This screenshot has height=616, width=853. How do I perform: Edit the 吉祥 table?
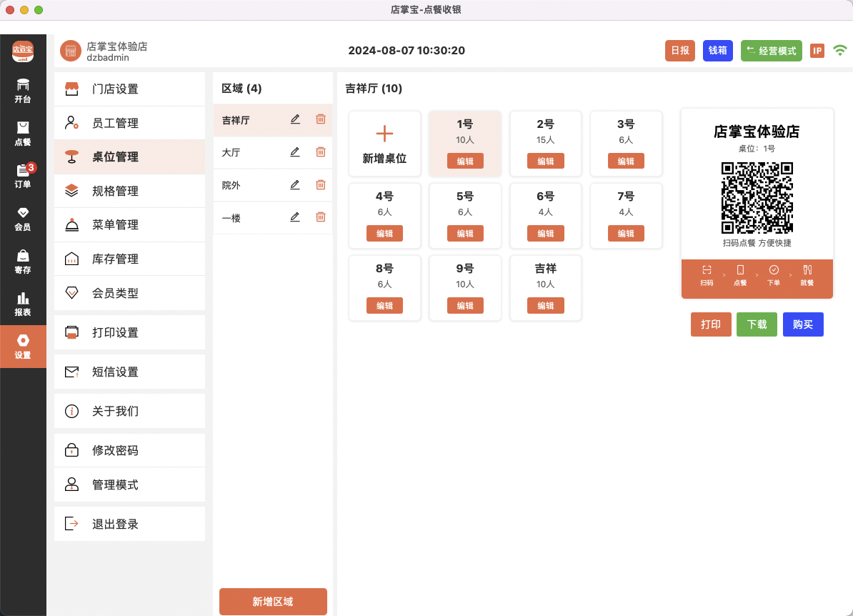pyautogui.click(x=546, y=306)
